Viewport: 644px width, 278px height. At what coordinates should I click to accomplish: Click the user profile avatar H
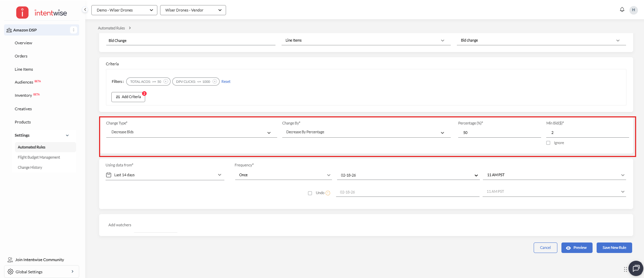click(x=633, y=10)
